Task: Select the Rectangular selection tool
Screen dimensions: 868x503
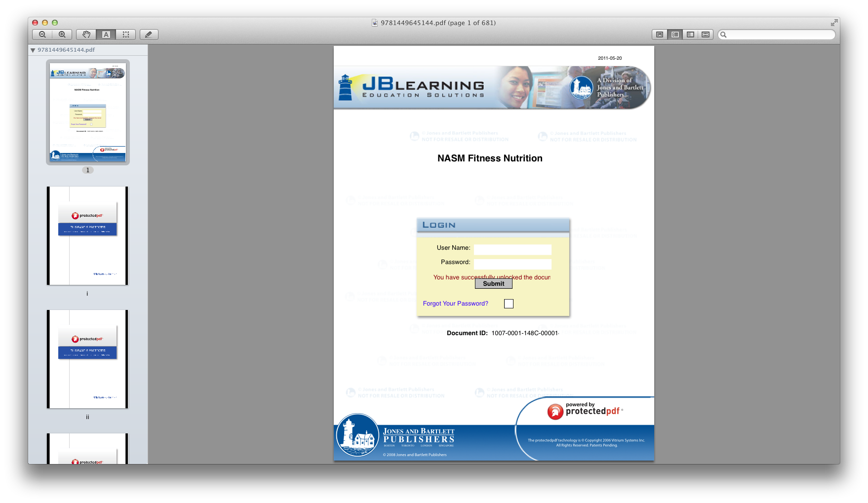Action: tap(126, 35)
